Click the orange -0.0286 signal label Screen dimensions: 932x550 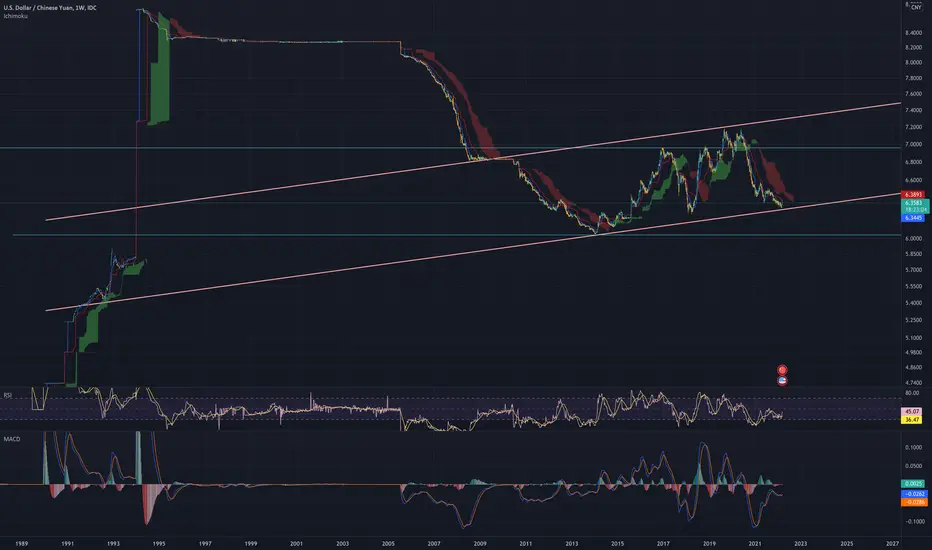[x=914, y=502]
